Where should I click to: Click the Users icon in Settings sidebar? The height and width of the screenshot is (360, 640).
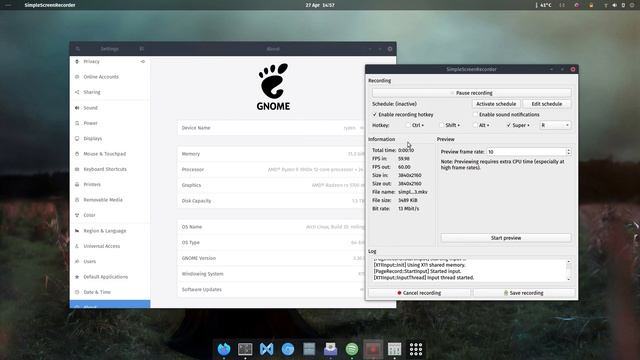click(77, 261)
